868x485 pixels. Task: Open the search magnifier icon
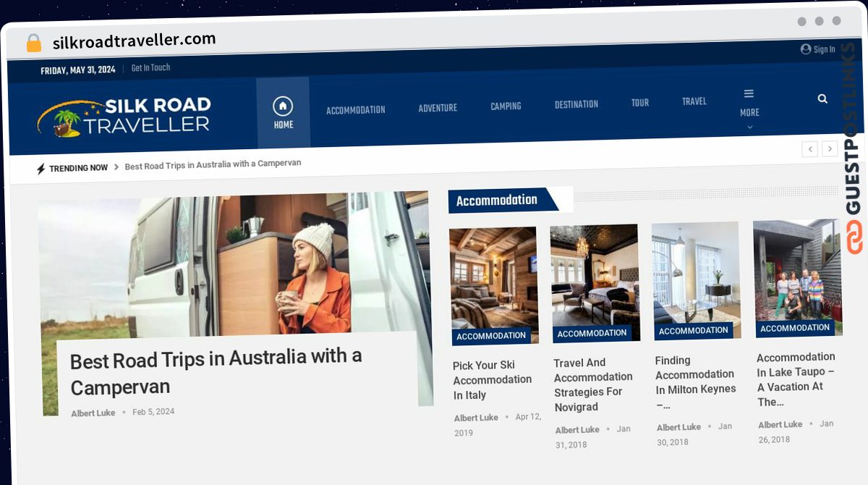coord(822,99)
